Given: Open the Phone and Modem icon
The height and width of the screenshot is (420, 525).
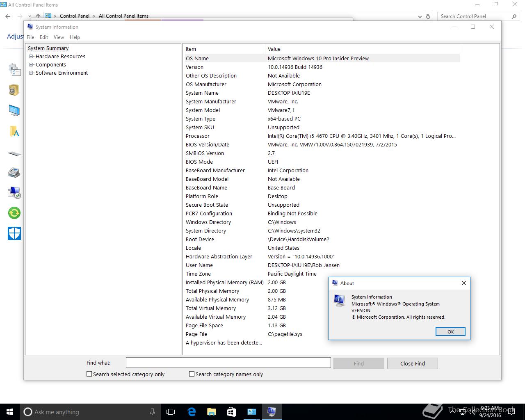Looking at the screenshot, I should (x=14, y=172).
